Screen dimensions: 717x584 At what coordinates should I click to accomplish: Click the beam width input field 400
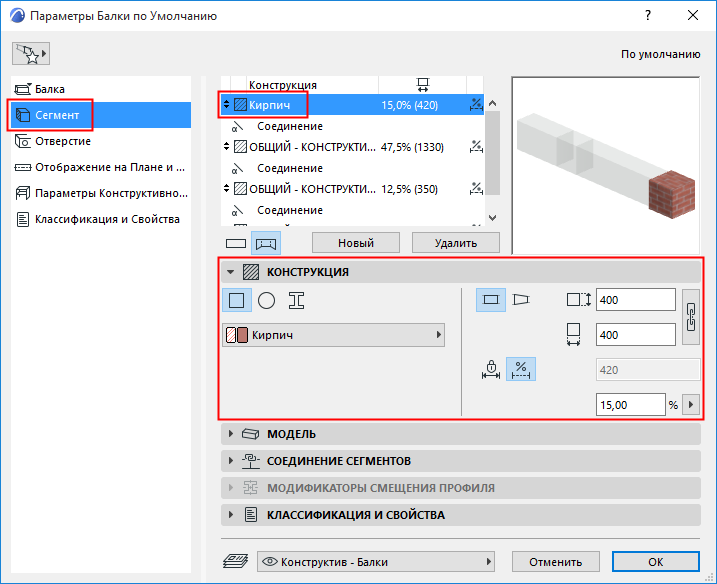point(636,335)
